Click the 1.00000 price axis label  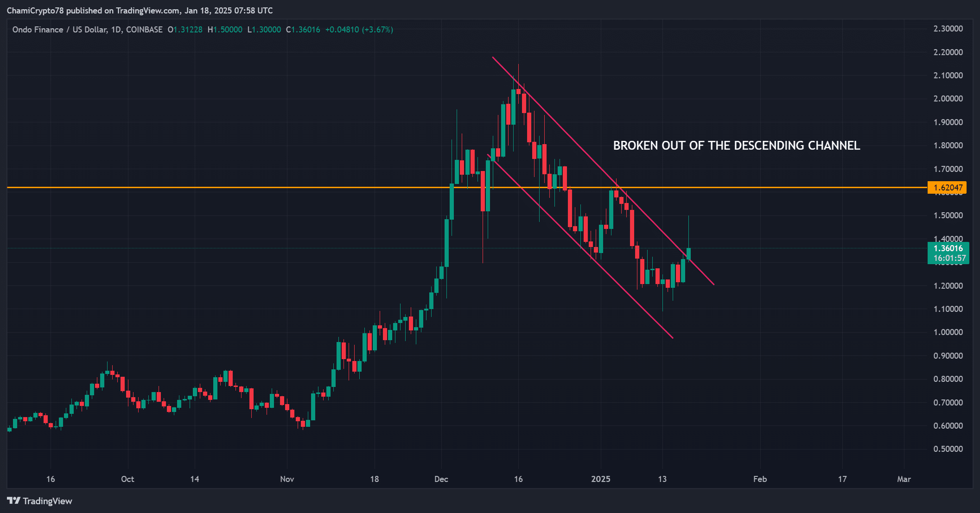[948, 332]
